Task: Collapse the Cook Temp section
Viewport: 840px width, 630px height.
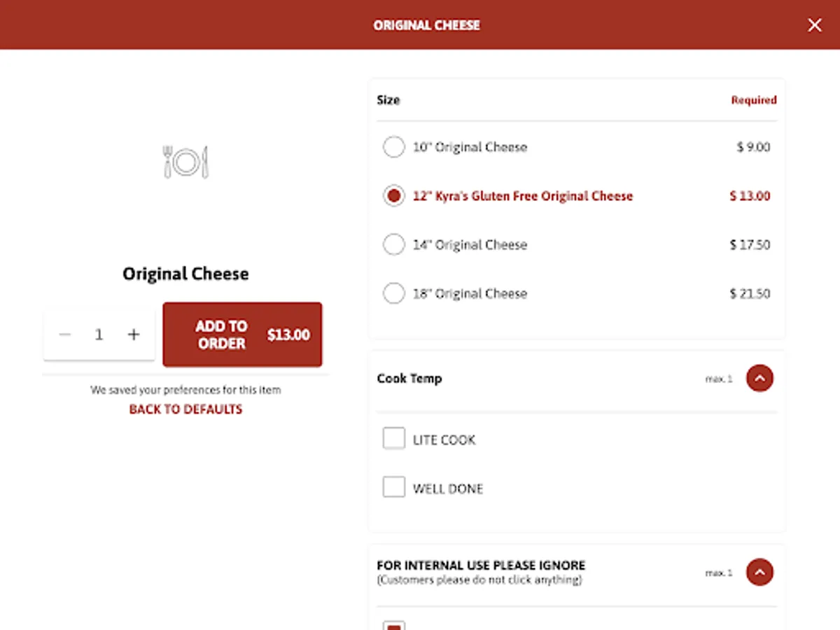Action: pyautogui.click(x=759, y=379)
